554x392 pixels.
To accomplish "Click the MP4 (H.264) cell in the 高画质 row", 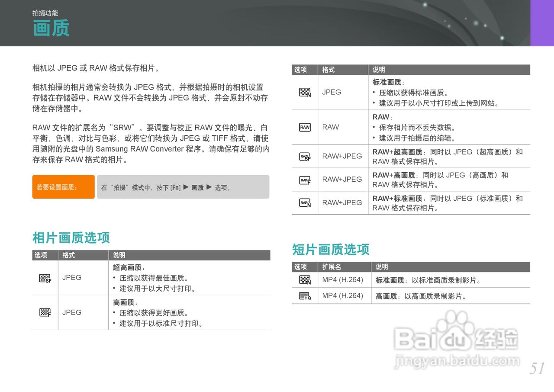I will point(343,296).
